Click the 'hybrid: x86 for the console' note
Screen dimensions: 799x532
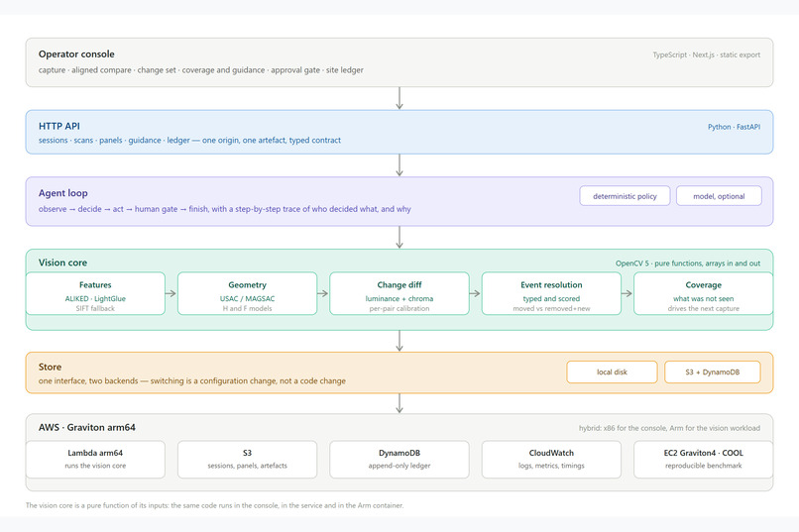[669, 428]
